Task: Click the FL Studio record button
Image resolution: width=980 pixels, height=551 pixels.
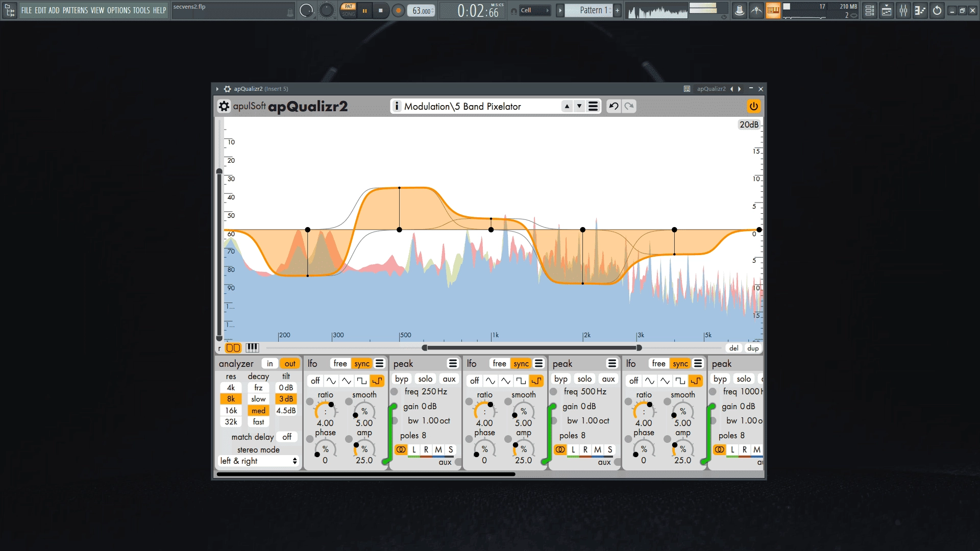Action: [x=398, y=10]
